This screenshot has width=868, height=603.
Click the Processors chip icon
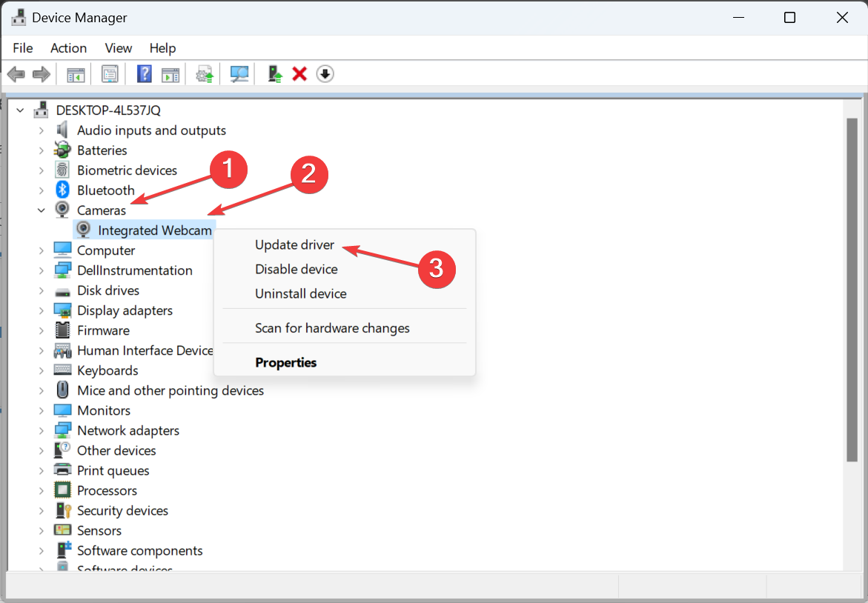pyautogui.click(x=62, y=490)
